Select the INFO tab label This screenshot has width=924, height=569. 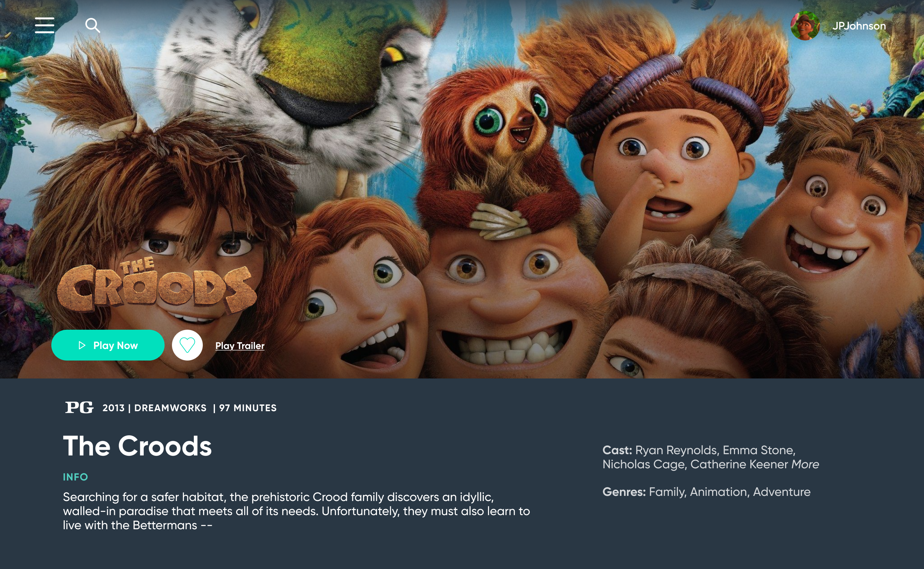click(x=75, y=477)
